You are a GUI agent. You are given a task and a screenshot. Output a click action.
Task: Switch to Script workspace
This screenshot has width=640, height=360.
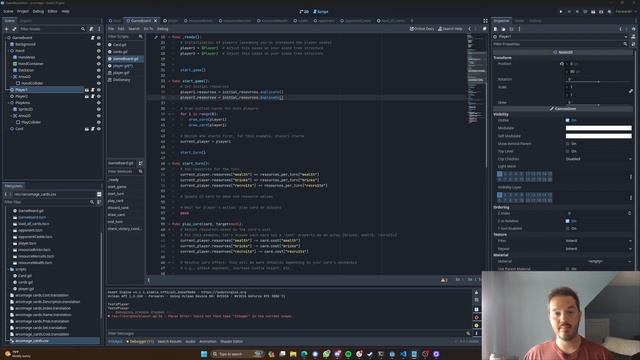pos(321,12)
